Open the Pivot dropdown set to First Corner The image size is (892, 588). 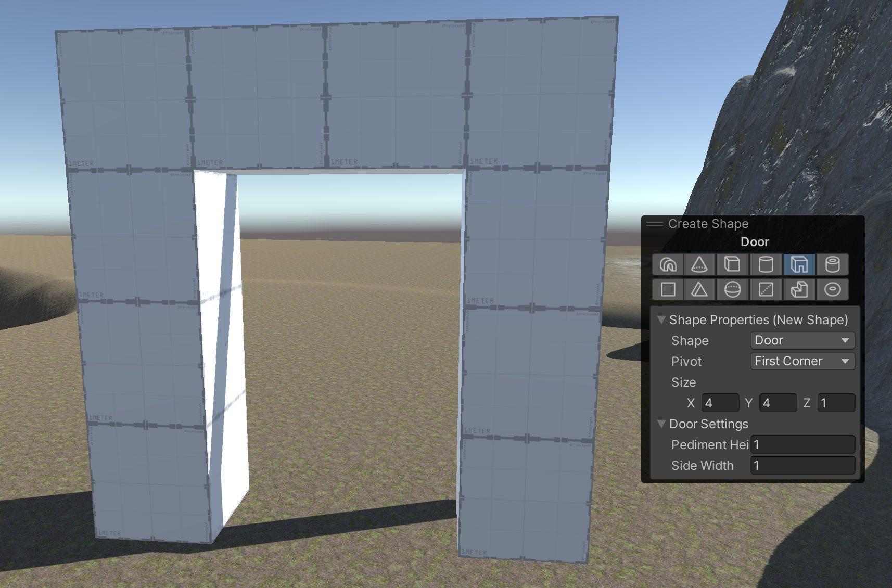coord(802,361)
